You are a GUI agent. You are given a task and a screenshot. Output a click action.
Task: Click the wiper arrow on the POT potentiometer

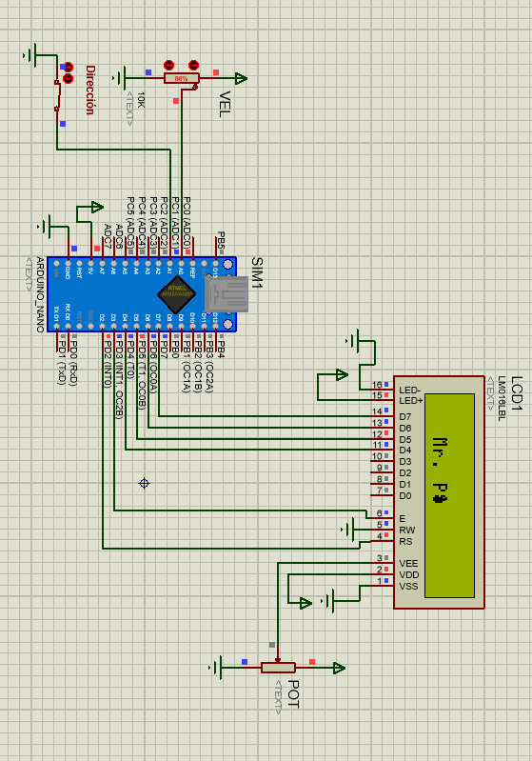click(278, 659)
